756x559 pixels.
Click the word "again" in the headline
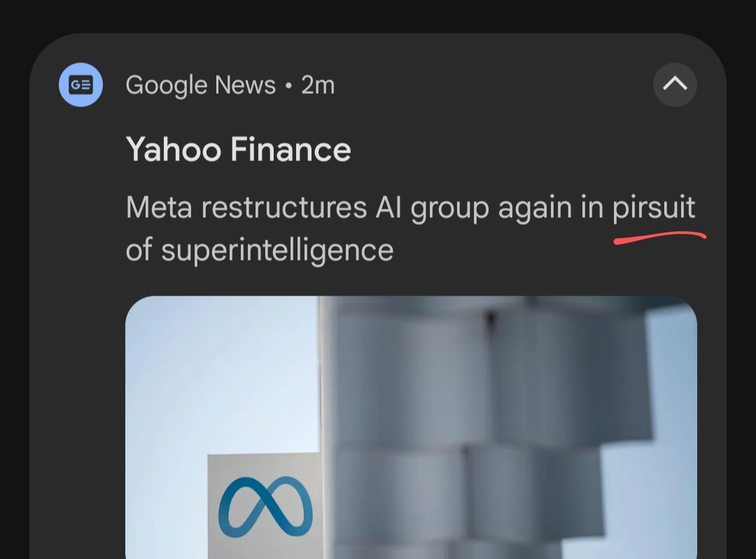[535, 209]
